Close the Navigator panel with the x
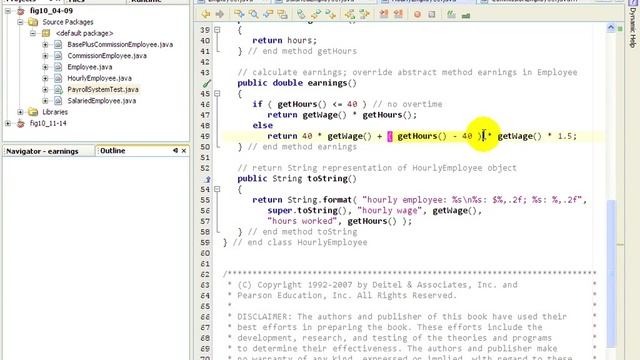Image resolution: width=640 pixels, height=360 pixels. point(184,151)
